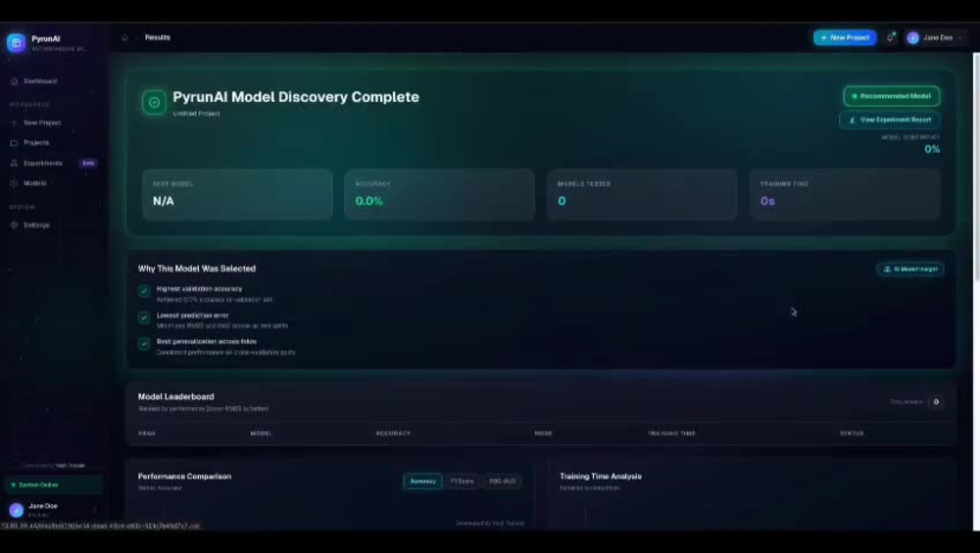This screenshot has height=553, width=980.
Task: Click the System Online status indicator
Action: (53, 484)
